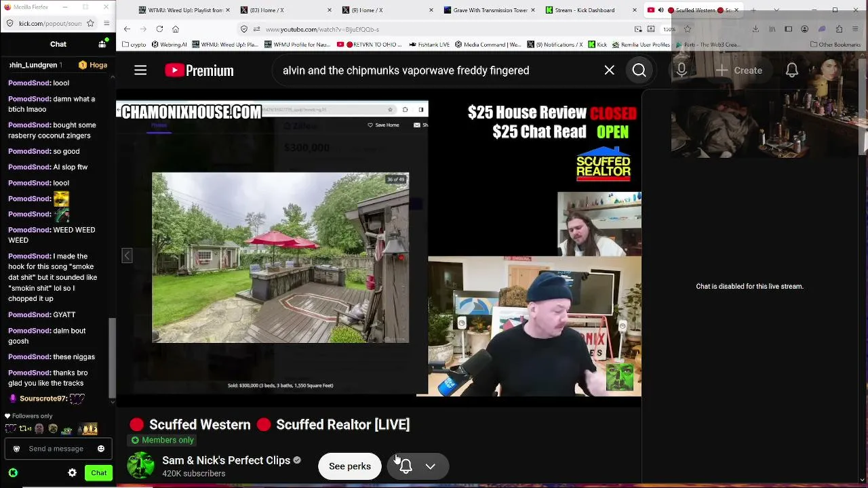Click username Sourscrote97 in chat
This screenshot has height=488, width=868.
point(42,399)
